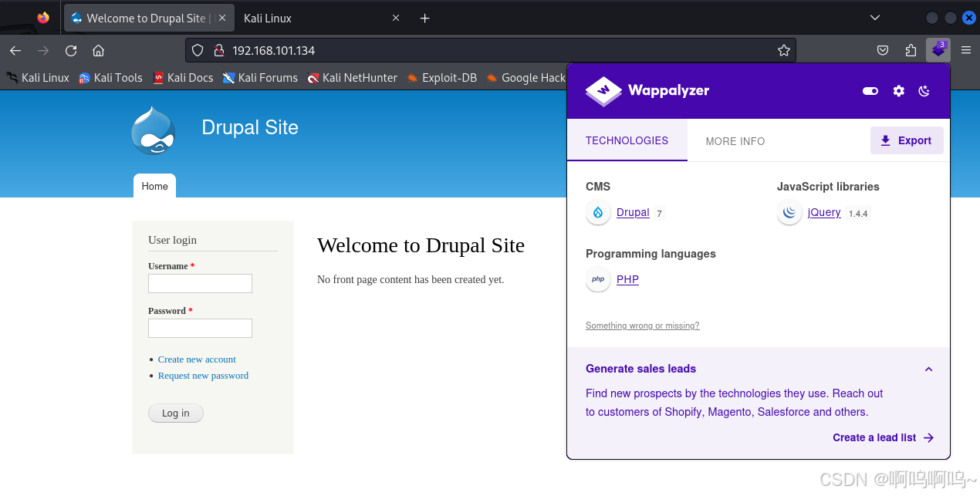This screenshot has width=980, height=496.
Task: Open the Firefox hamburger menu
Action: [966, 50]
